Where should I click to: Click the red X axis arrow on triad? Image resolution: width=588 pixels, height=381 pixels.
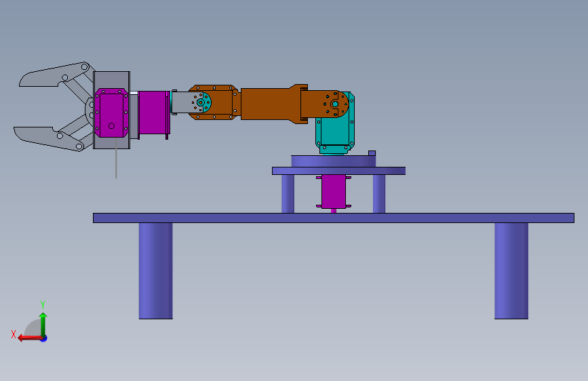(x=29, y=338)
